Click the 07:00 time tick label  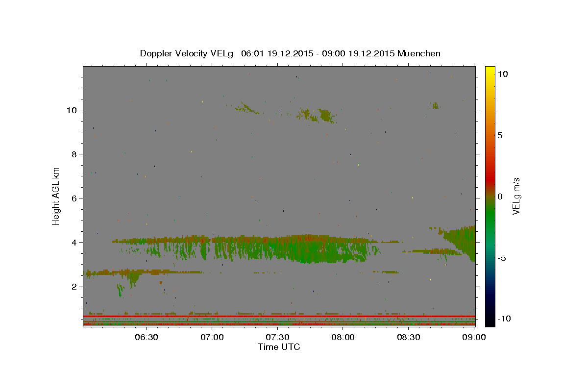tap(212, 338)
